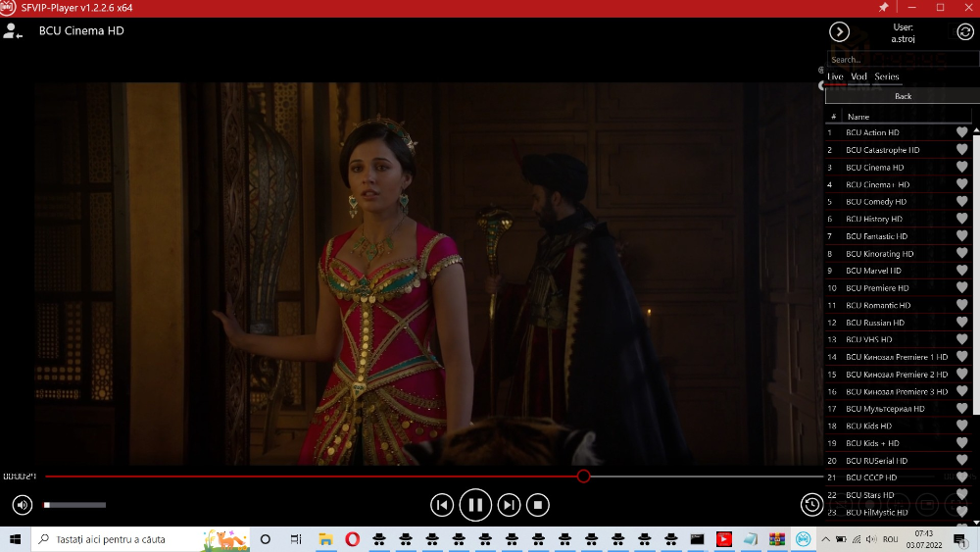Select channel BCU Action HD name
This screenshot has width=980, height=552.
(872, 132)
